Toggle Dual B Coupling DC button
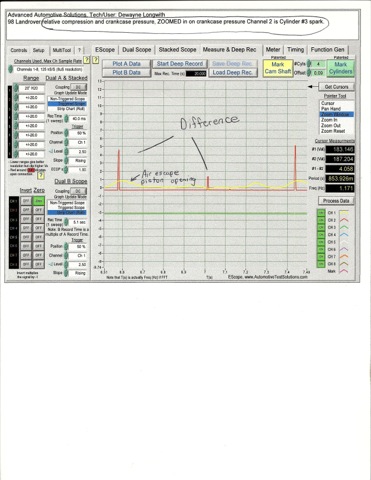Screen dimensions: 371x480 pos(78,191)
